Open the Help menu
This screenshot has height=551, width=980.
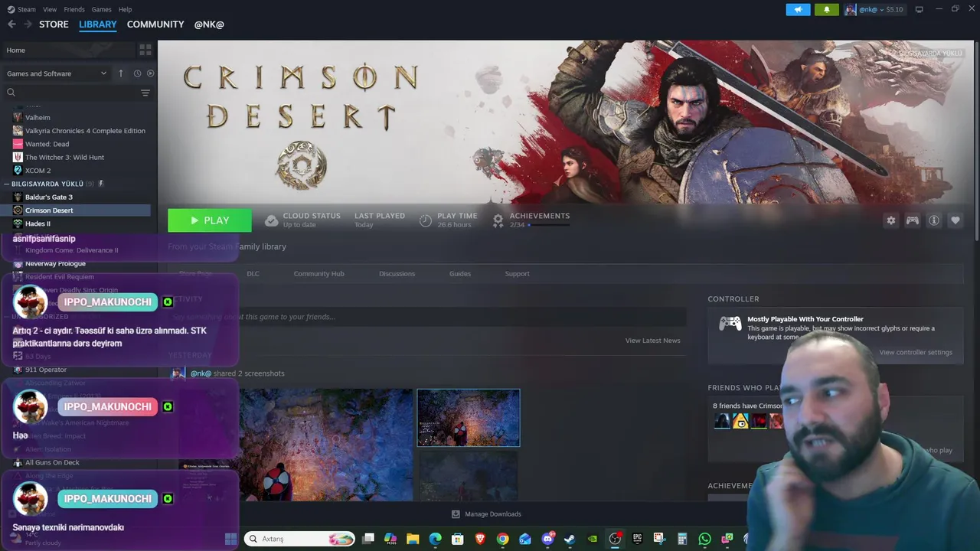pos(125,9)
